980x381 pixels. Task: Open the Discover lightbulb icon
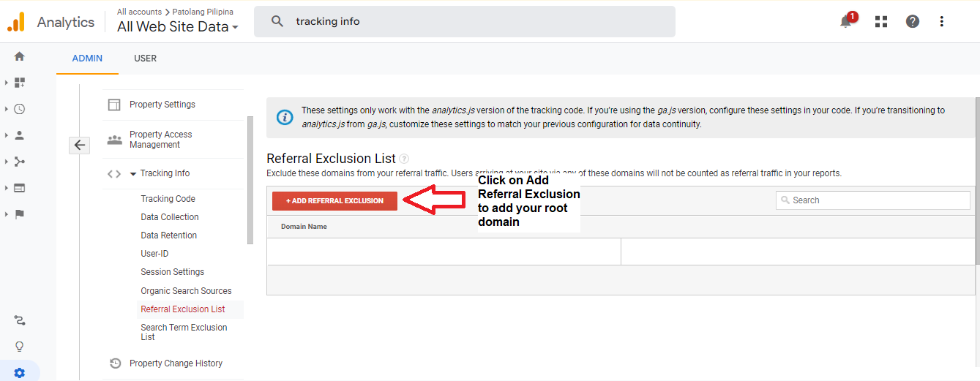(19, 347)
